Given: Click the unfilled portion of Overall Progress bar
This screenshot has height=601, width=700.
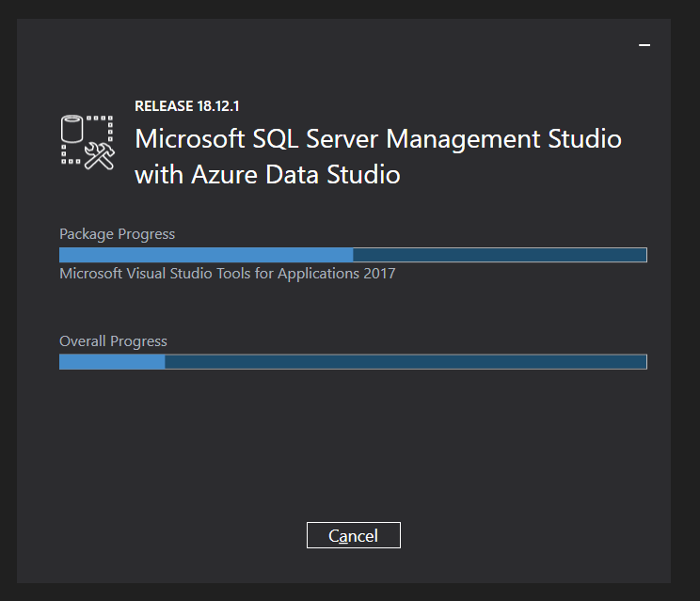Looking at the screenshot, I should click(406, 362).
